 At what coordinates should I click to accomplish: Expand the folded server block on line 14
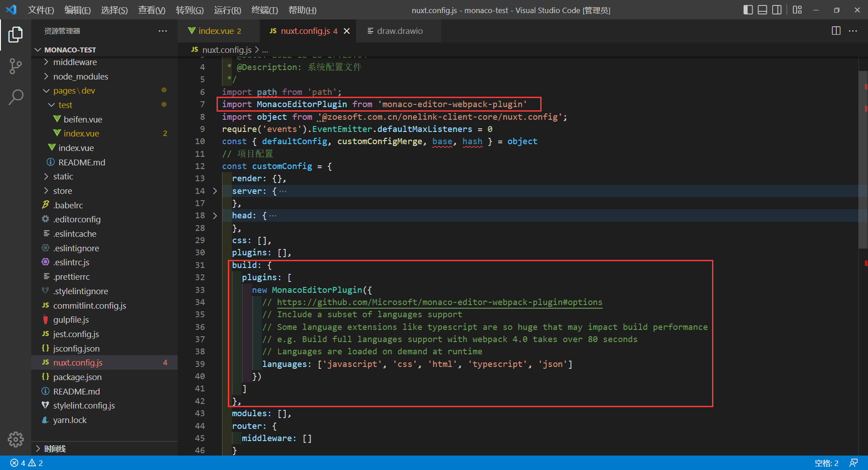215,191
